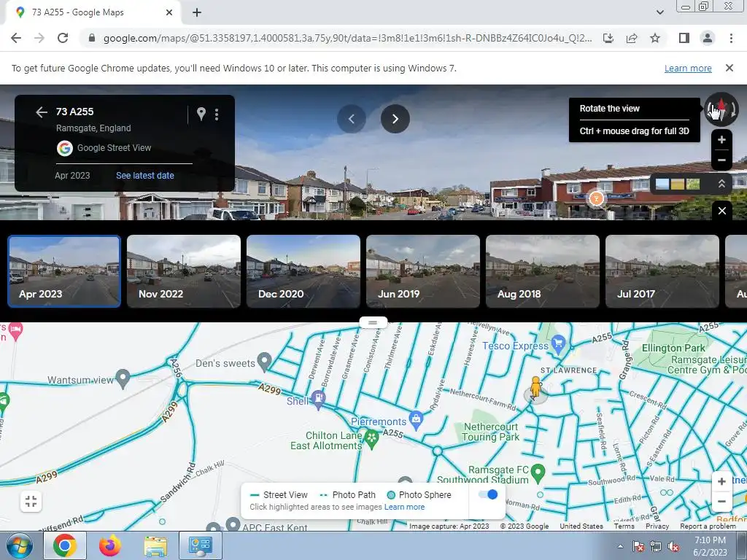The height and width of the screenshot is (560, 747).
Task: Select the Nov 2022 imagery thumbnail
Action: 184,271
